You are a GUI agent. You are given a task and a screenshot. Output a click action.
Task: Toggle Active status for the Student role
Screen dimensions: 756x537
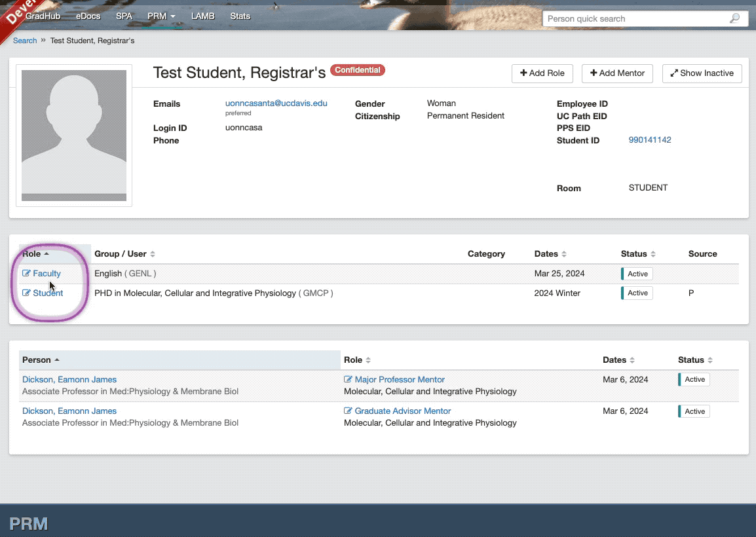[x=637, y=293]
